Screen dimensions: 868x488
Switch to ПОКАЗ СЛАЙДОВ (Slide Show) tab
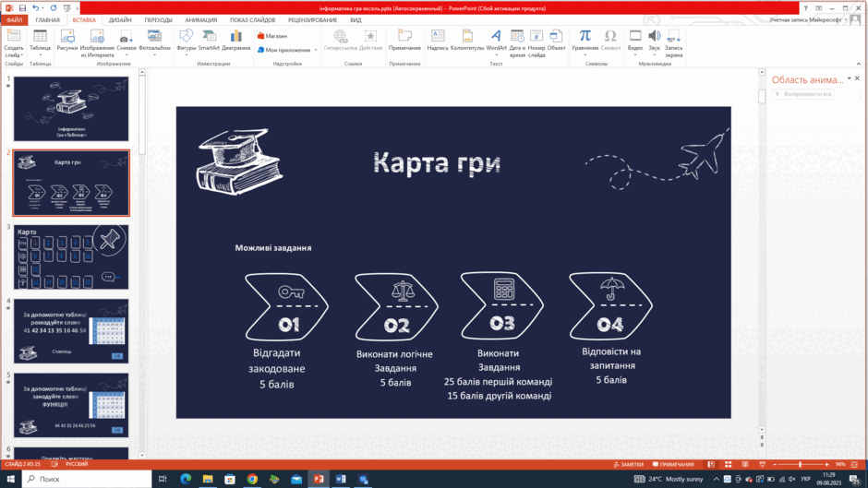(252, 20)
